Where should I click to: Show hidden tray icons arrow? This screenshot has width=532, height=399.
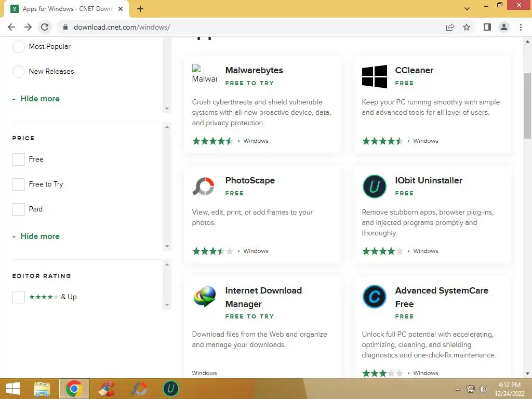(458, 389)
